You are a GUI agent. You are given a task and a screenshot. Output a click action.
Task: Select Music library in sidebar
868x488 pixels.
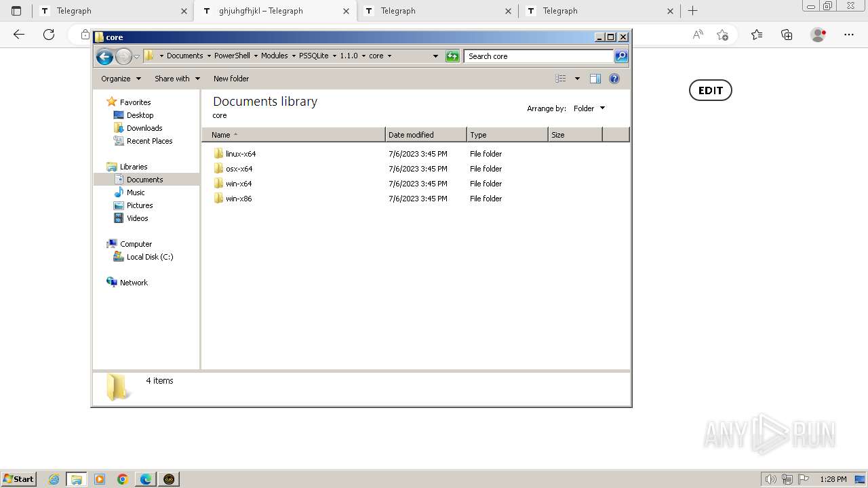coord(136,192)
